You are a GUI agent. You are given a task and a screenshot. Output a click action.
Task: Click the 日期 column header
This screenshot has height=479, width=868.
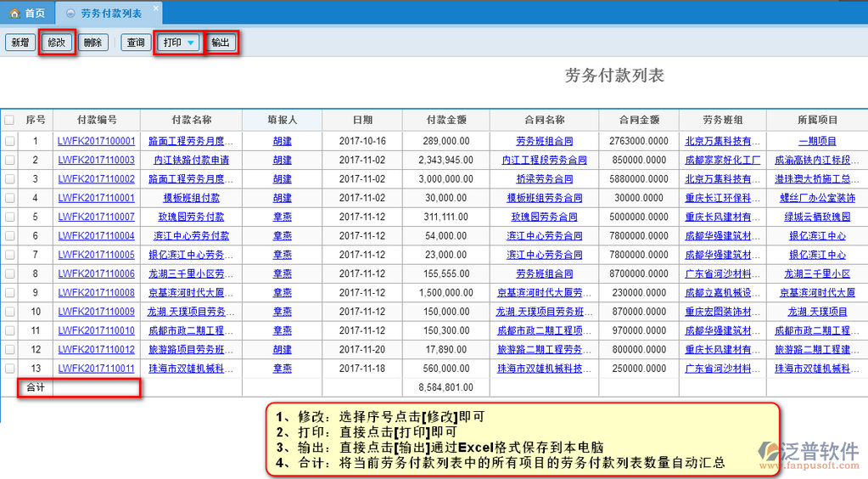tap(362, 120)
